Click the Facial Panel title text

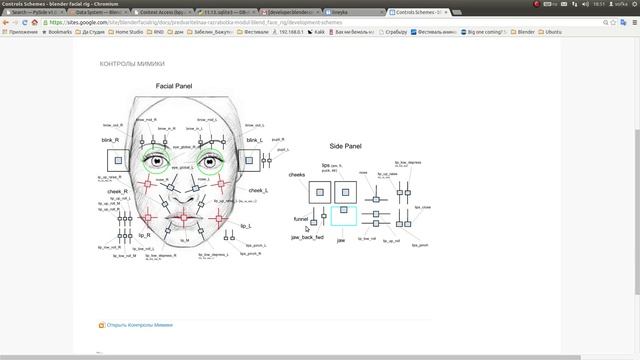174,86
